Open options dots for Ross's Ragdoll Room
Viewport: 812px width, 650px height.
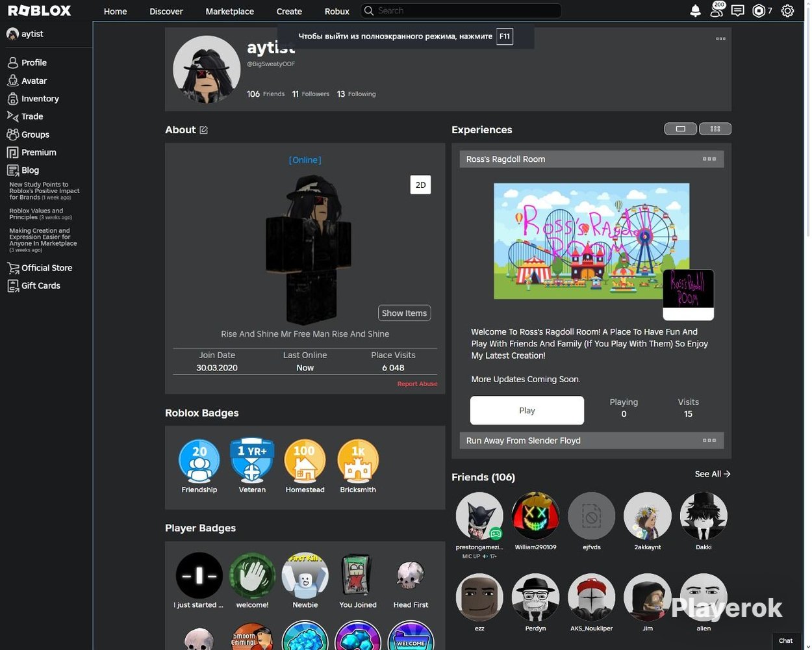709,159
